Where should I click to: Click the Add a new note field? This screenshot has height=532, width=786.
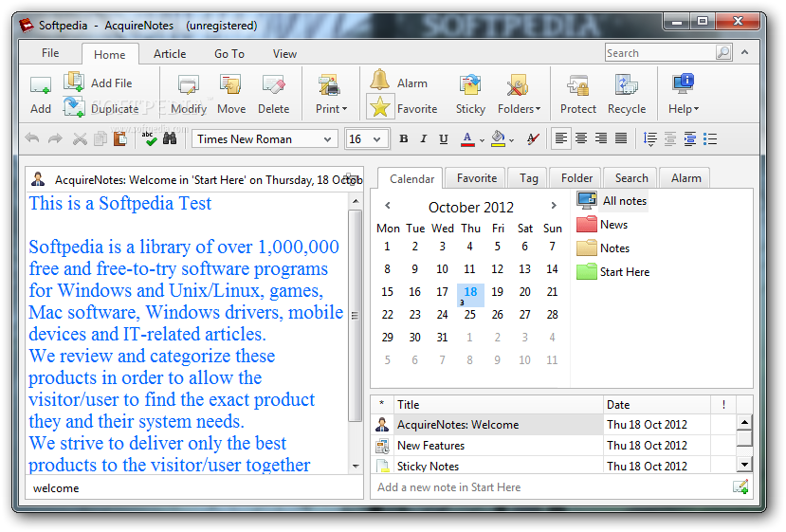coord(552,486)
